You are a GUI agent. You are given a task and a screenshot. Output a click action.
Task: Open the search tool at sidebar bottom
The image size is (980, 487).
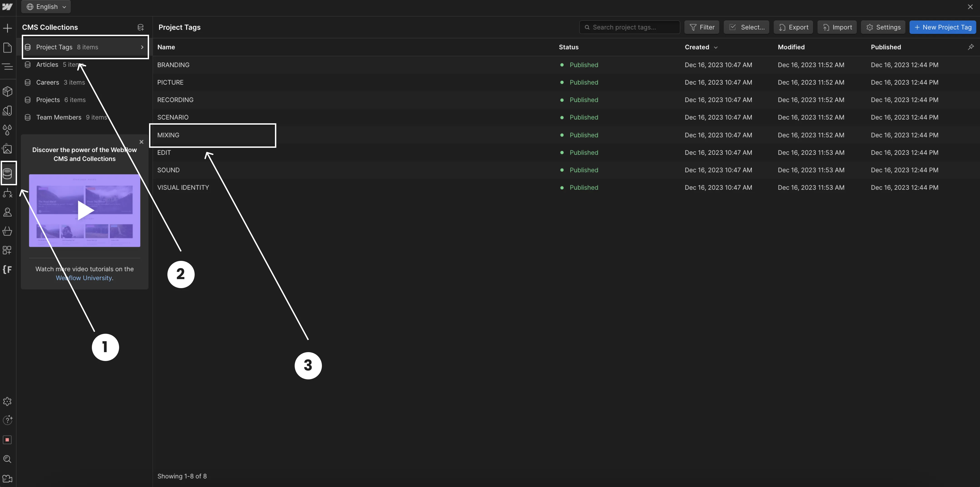coord(8,459)
